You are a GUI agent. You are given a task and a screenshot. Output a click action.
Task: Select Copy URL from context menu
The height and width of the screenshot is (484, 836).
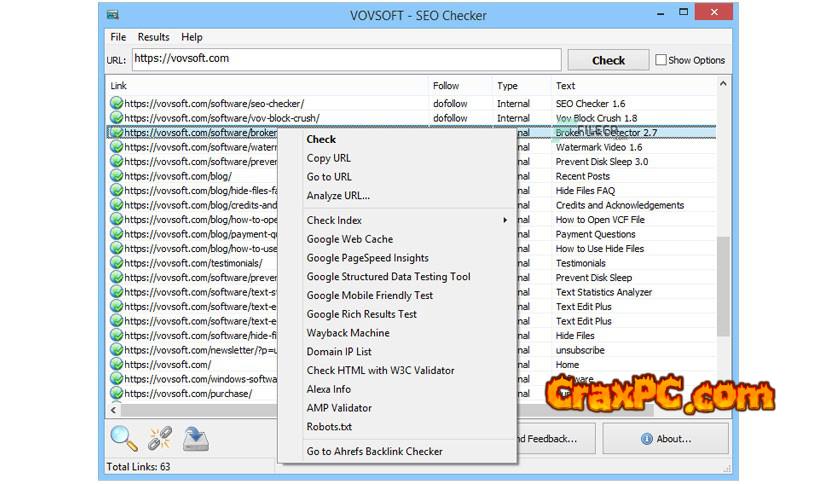pyautogui.click(x=328, y=158)
